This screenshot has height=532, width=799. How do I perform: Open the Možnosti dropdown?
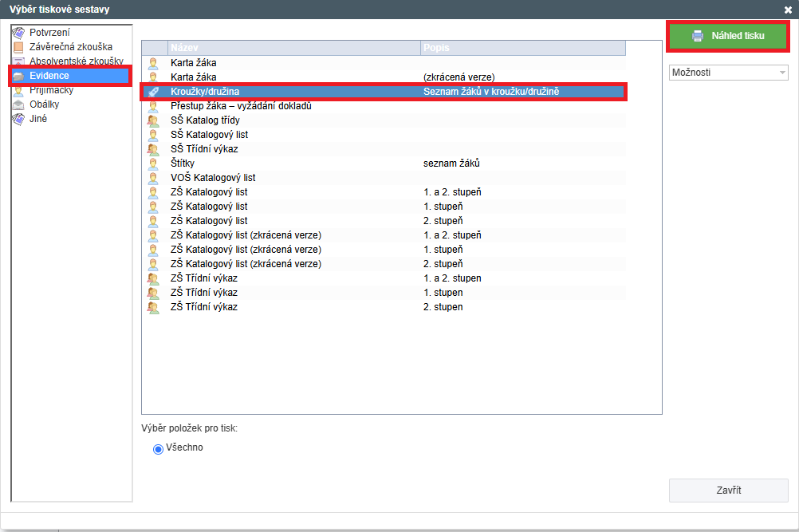tap(728, 73)
